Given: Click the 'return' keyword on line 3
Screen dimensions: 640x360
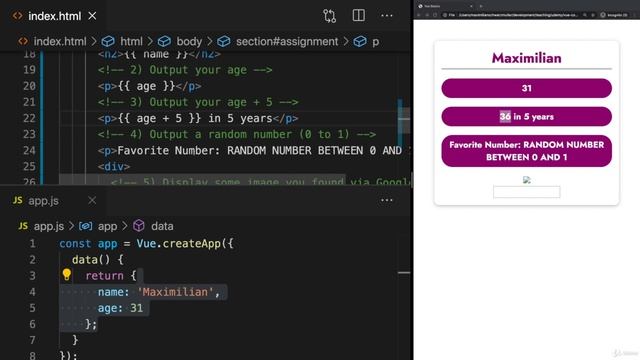Looking at the screenshot, I should pyautogui.click(x=104, y=276).
